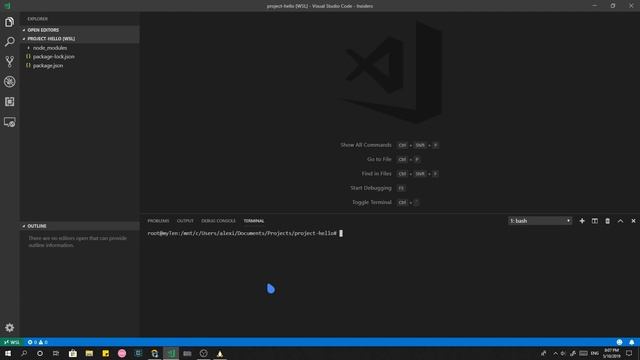Create a new terminal with plus icon
Viewport: 640px width, 360px height.
pos(582,221)
